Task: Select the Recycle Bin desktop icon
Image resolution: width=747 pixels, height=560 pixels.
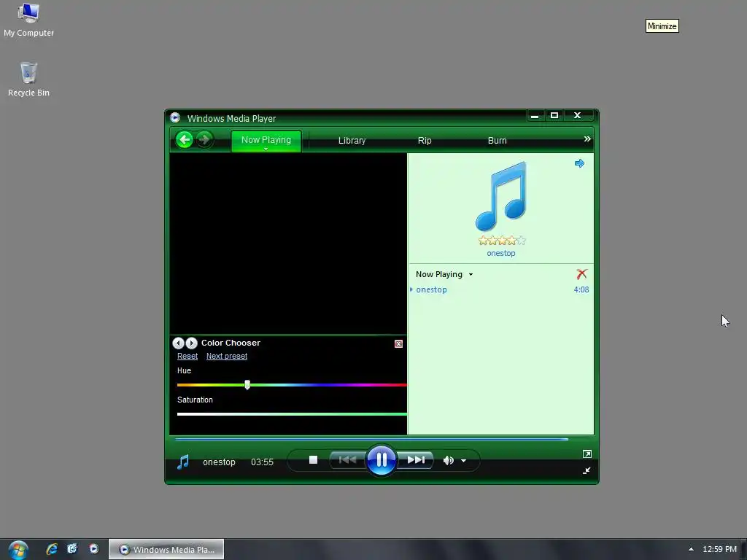Action: pyautogui.click(x=28, y=79)
